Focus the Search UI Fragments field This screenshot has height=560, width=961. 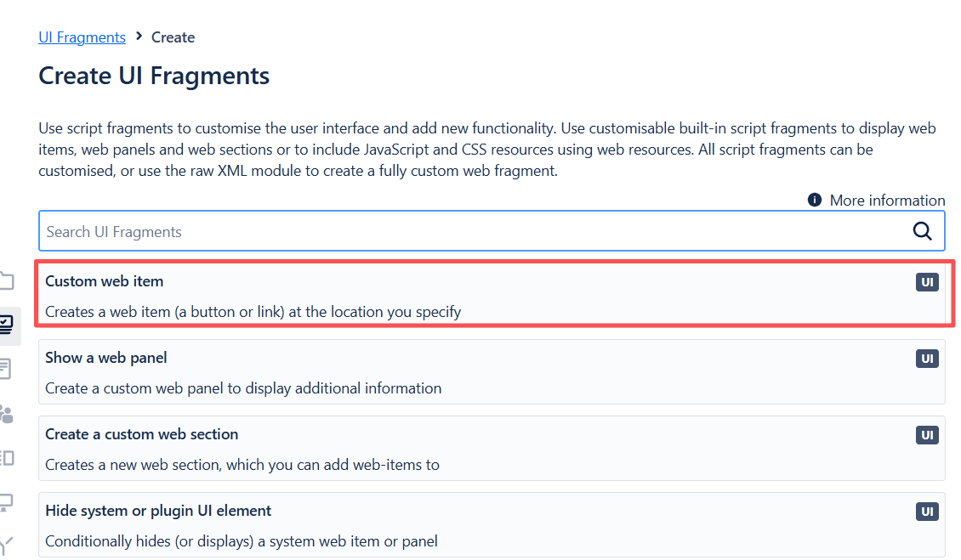tap(468, 231)
